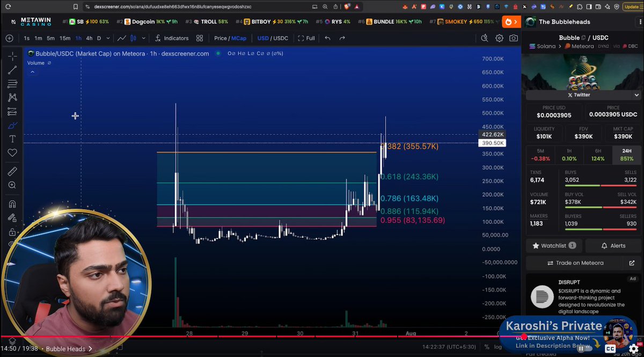Select the 6H stats tab
The width and height of the screenshot is (644, 357).
point(597,155)
